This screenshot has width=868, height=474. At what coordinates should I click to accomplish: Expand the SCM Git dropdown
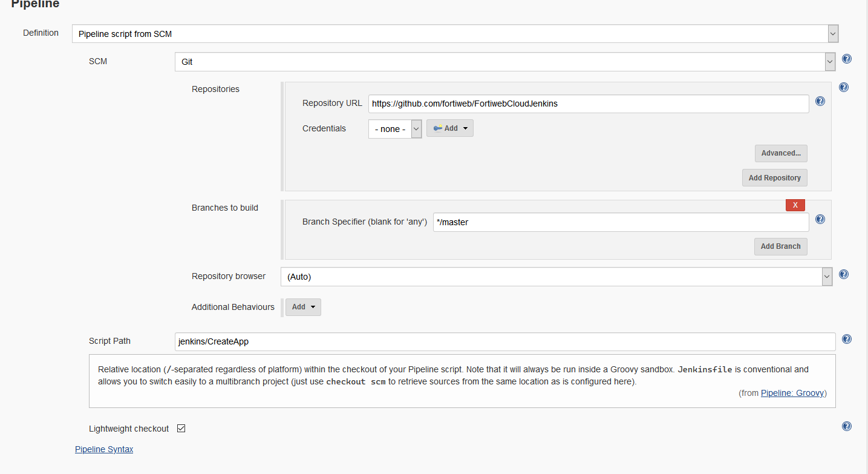pos(504,62)
